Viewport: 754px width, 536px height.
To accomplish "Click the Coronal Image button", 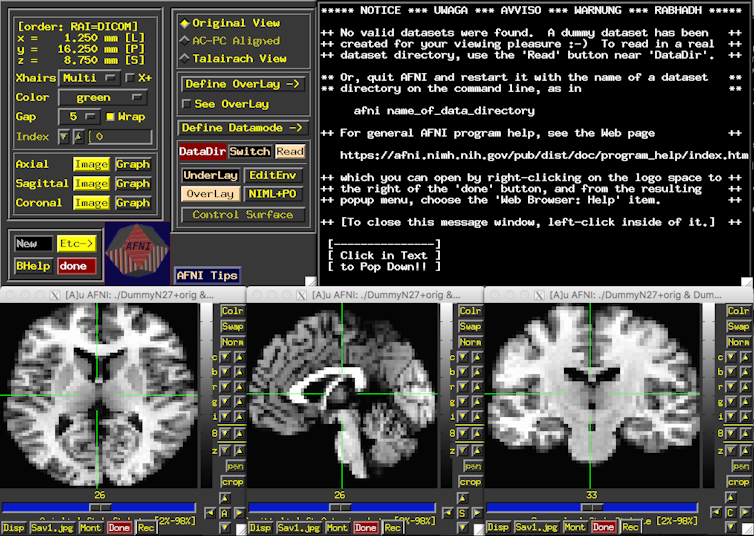I will point(91,203).
